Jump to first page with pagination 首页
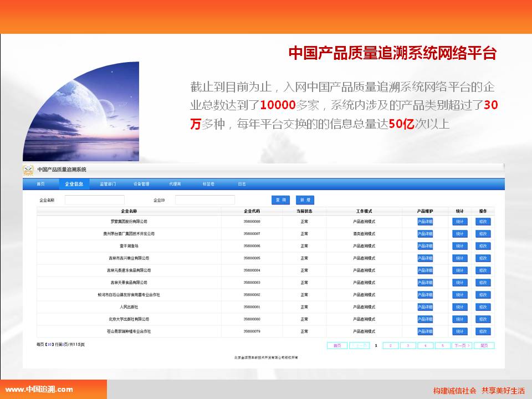 point(337,346)
